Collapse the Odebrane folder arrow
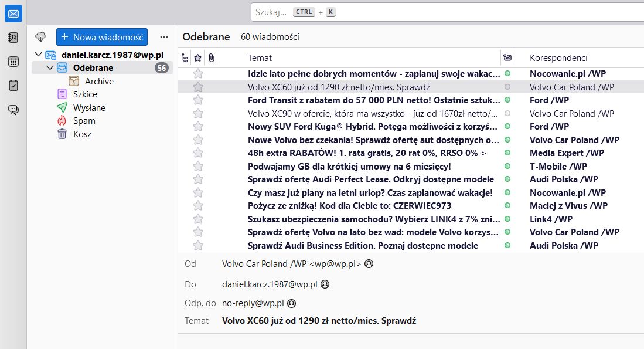The image size is (644, 349). pyautogui.click(x=50, y=68)
